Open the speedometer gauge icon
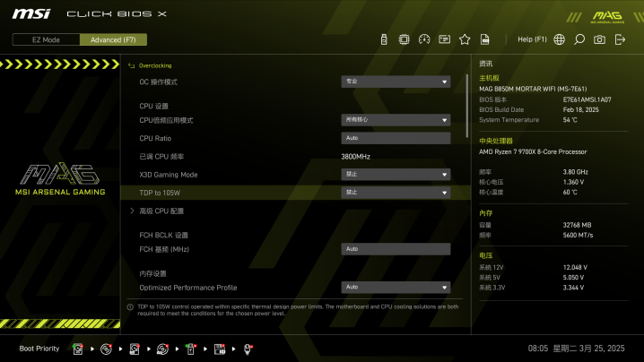The image size is (644, 362). [424, 39]
